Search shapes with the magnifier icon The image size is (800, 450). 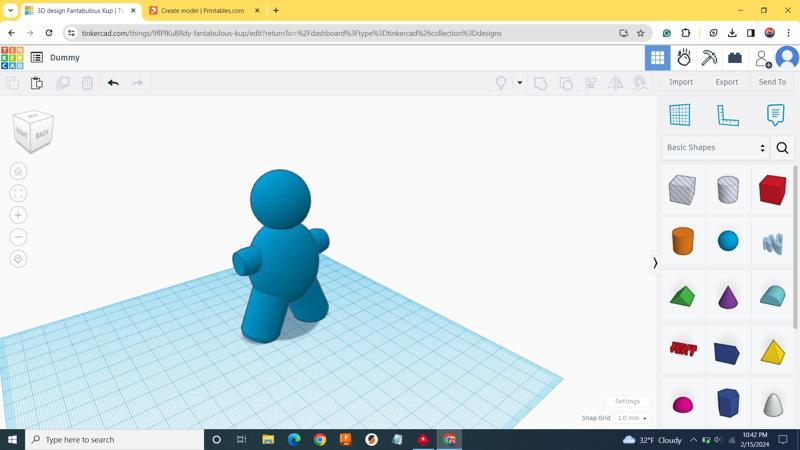[x=782, y=148]
